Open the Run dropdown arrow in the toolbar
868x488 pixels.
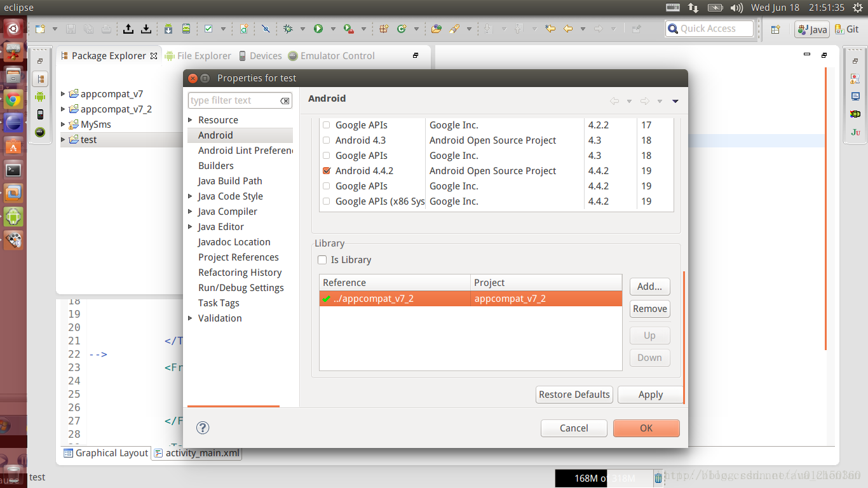coord(333,29)
